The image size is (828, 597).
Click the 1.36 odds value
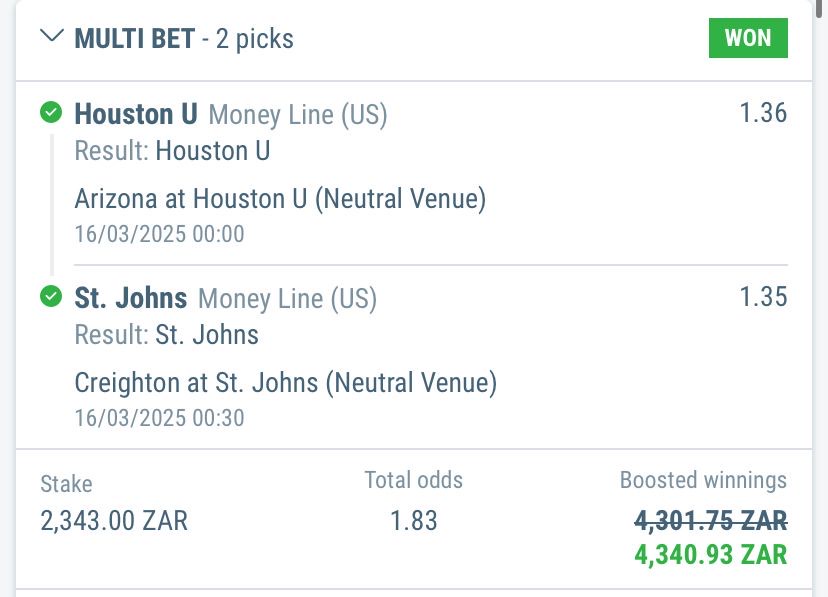click(763, 113)
